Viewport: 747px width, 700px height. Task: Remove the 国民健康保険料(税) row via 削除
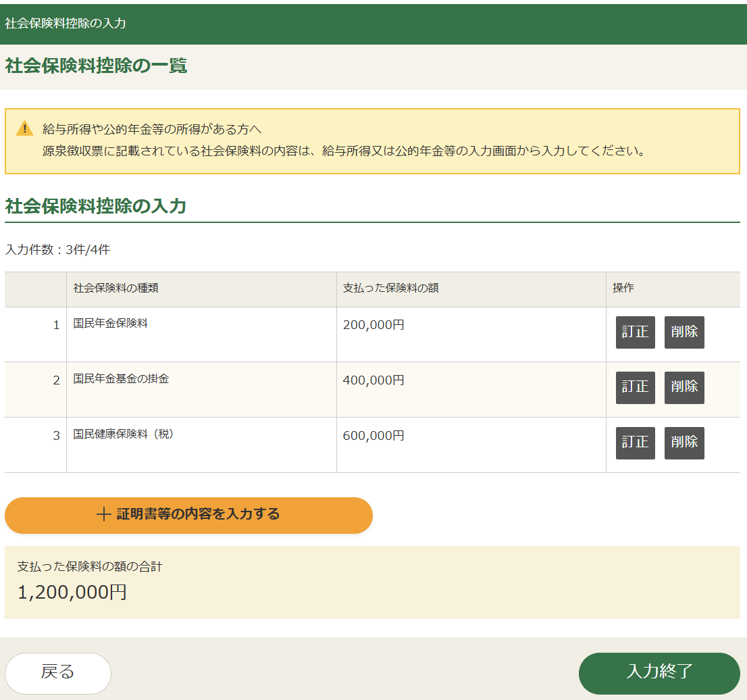point(684,443)
